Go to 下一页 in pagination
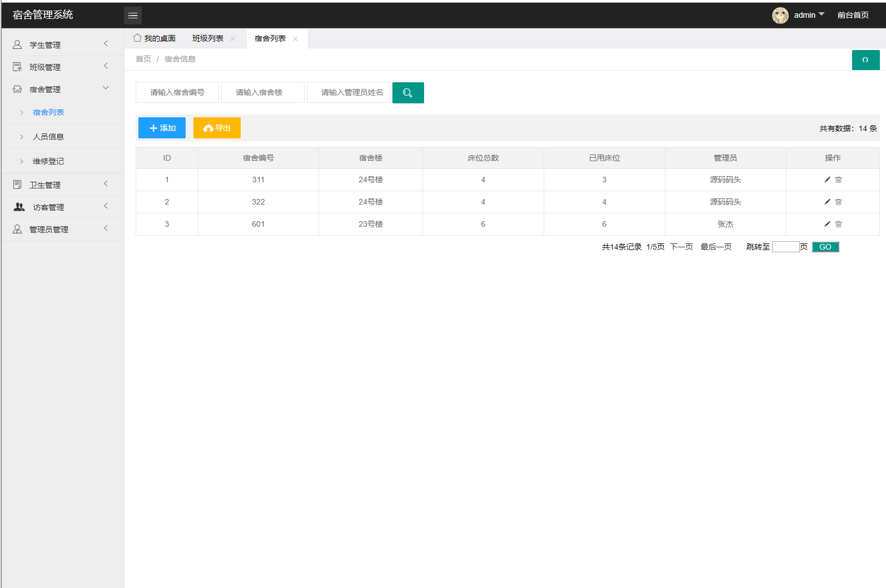 pyautogui.click(x=681, y=247)
